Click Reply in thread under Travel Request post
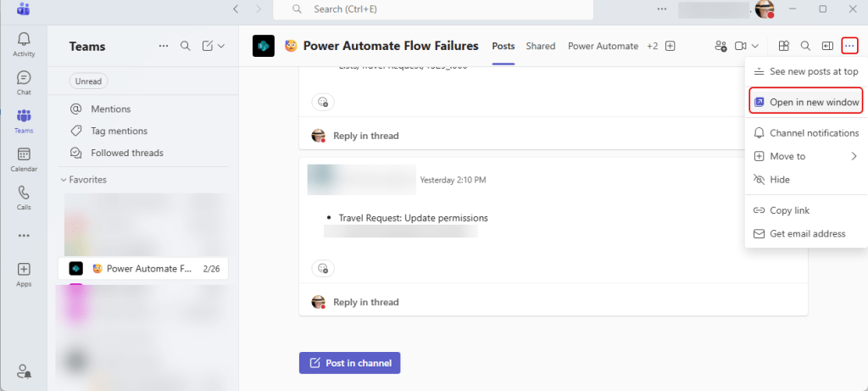The height and width of the screenshot is (391, 868). (x=365, y=302)
